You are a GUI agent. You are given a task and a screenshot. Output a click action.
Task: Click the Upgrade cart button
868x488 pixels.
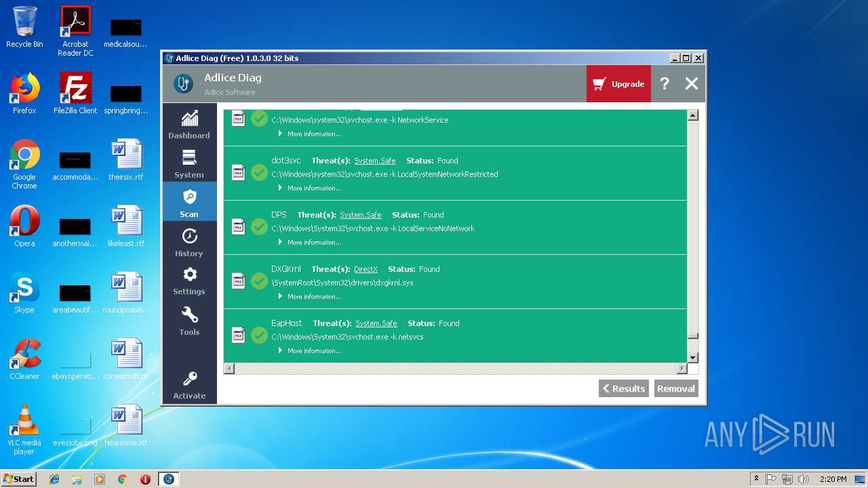tap(618, 84)
